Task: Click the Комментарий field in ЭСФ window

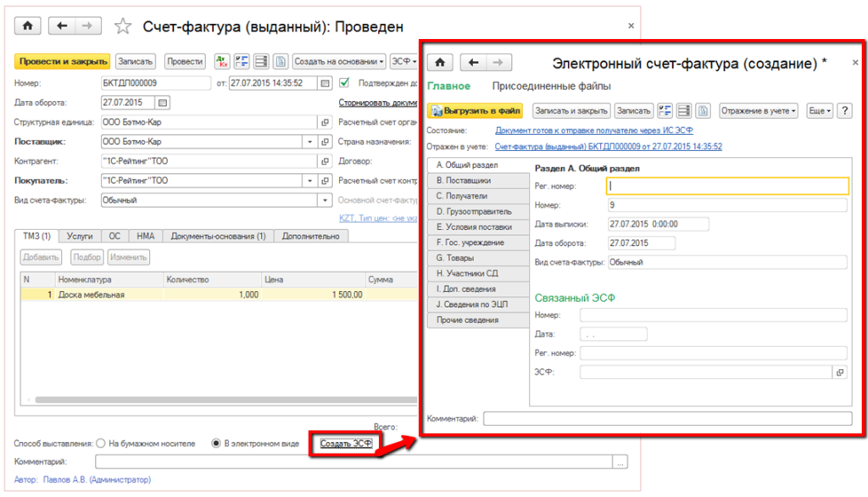Action: (x=668, y=418)
